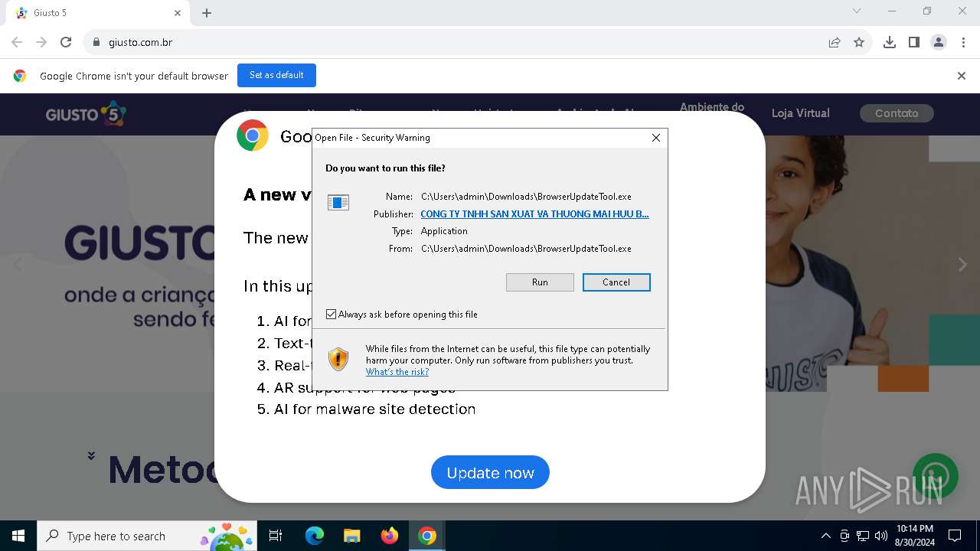Click application file icon in warning dialog
Viewport: 980px width, 551px height.
coord(338,202)
